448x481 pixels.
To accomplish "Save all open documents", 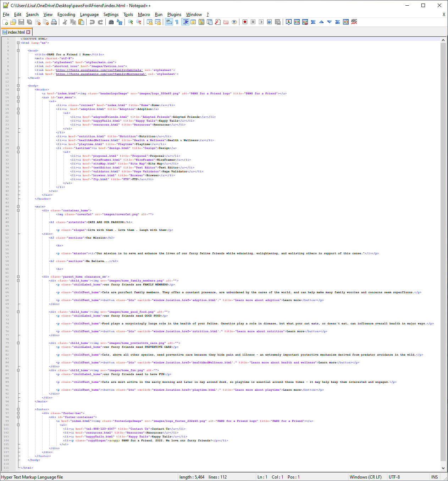I will [29, 22].
